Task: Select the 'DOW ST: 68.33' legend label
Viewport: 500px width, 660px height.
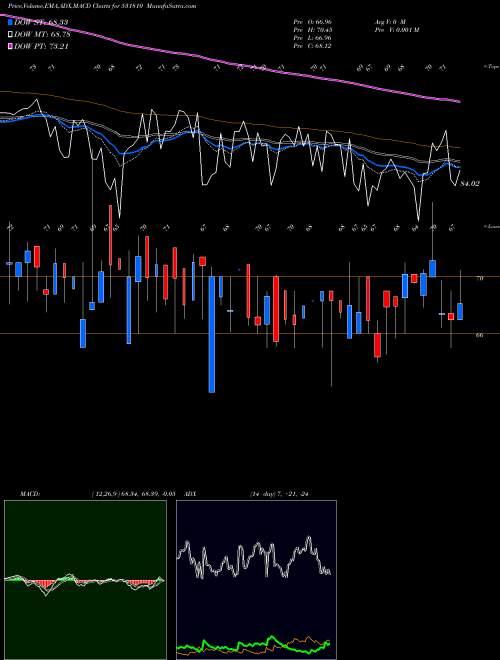Action: (41, 22)
